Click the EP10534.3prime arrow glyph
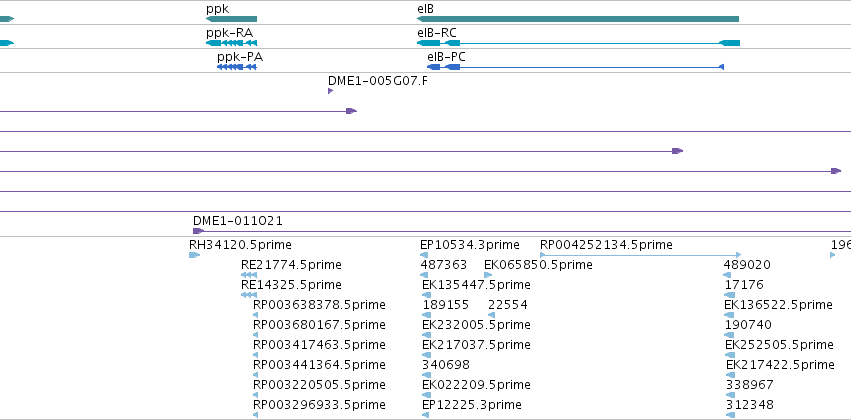The width and height of the screenshot is (851, 420). click(x=424, y=255)
